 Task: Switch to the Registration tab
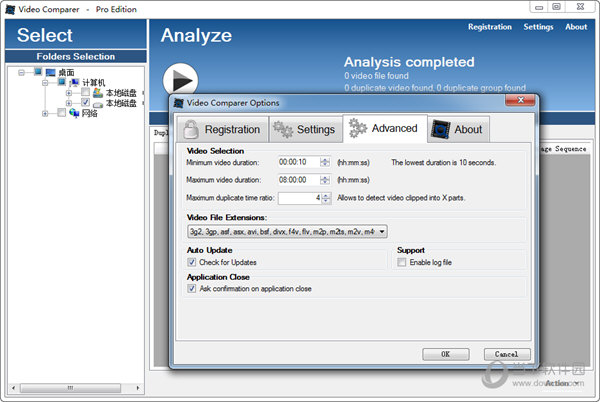222,130
